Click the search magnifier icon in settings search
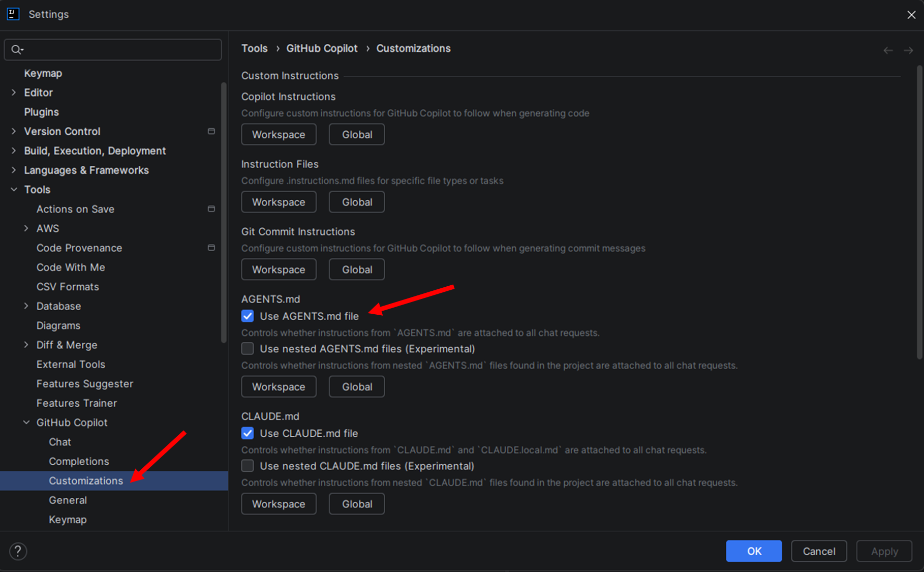This screenshot has width=924, height=572. click(x=17, y=49)
